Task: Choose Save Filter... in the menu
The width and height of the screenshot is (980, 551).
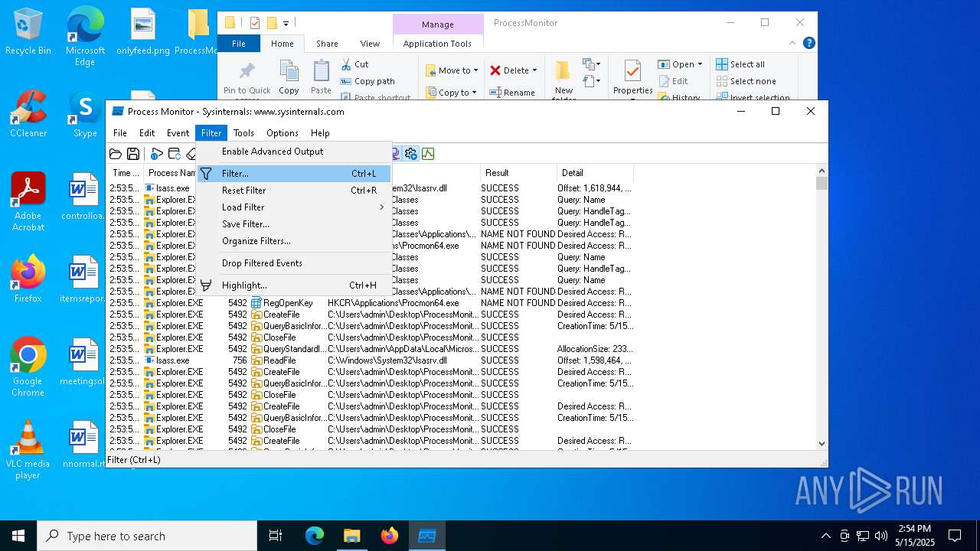Action: click(294, 224)
